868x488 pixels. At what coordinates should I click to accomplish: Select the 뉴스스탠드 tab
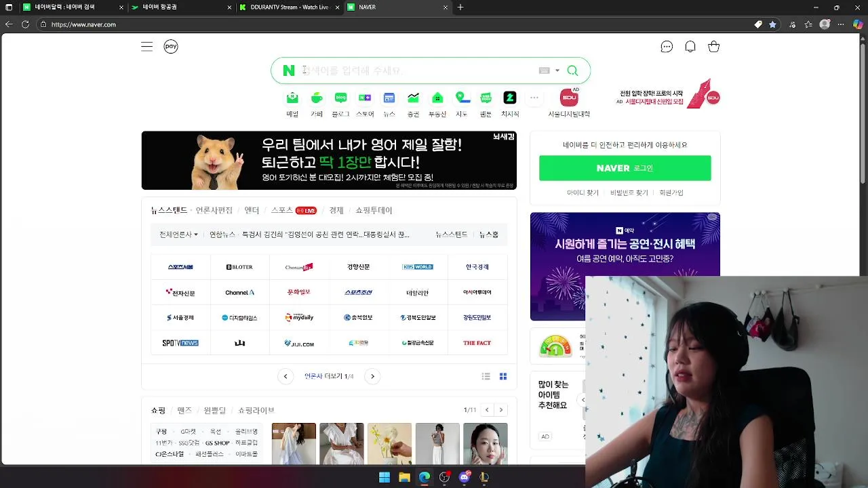169,210
